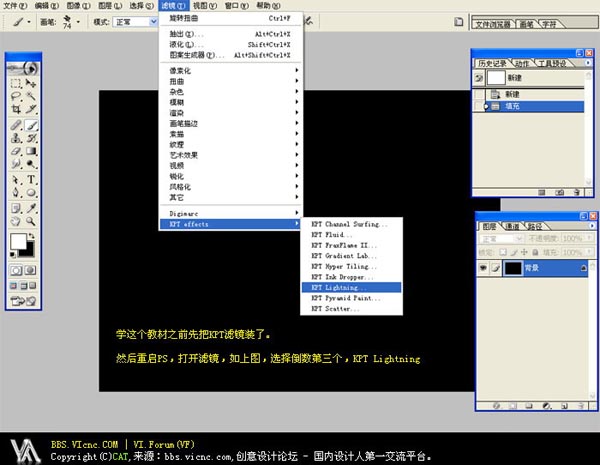This screenshot has width=600, height=465.
Task: Select the Slice tool
Action: (31, 109)
